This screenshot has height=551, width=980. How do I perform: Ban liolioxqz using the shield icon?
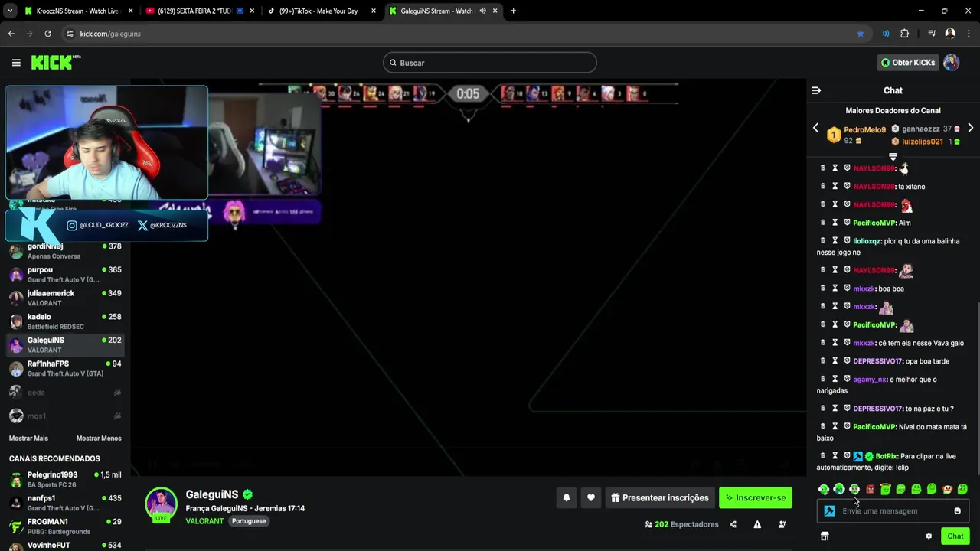[x=848, y=240]
